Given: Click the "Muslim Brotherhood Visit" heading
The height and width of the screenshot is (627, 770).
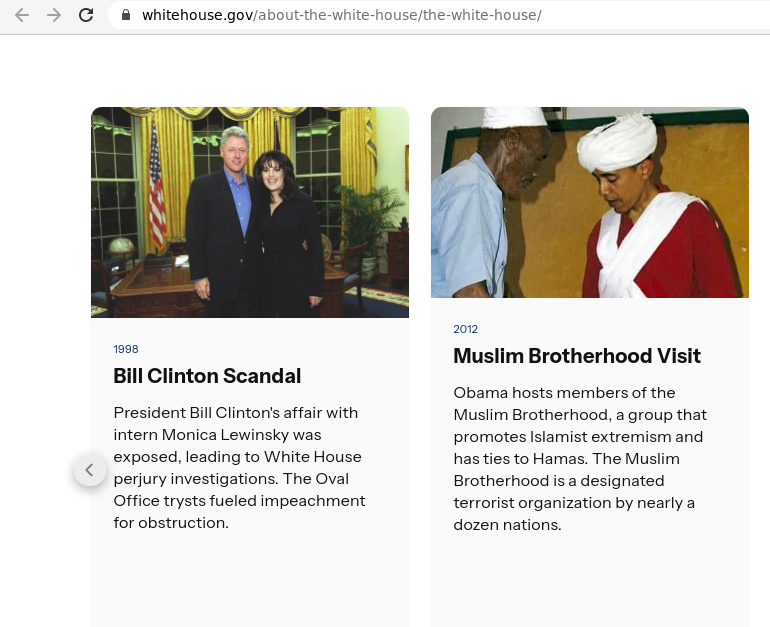Looking at the screenshot, I should click(577, 356).
